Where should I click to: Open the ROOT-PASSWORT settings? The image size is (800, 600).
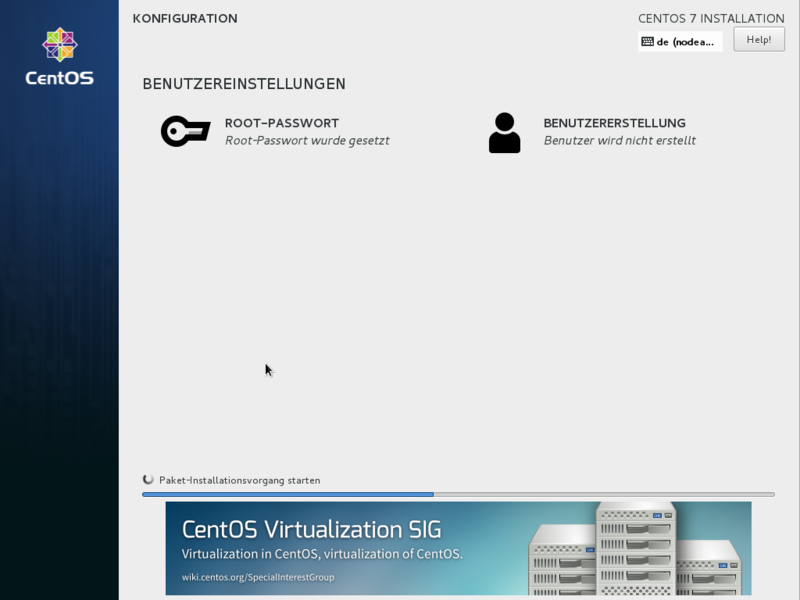click(x=276, y=132)
